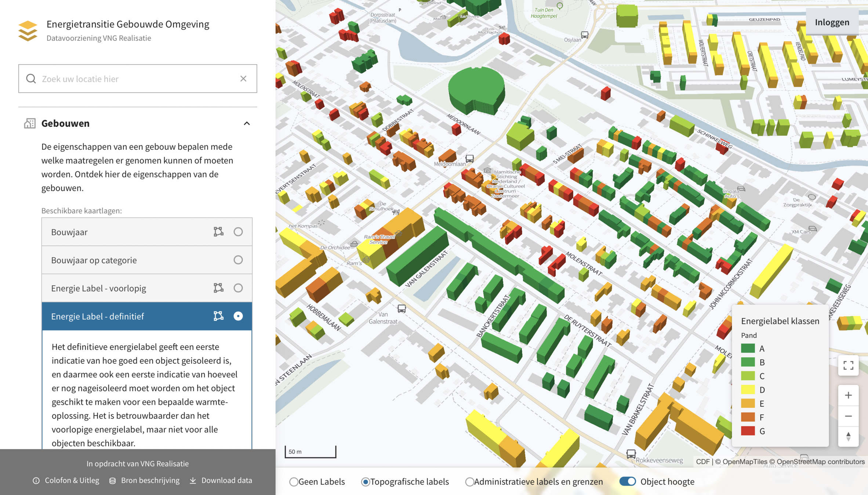Image resolution: width=868 pixels, height=495 pixels.
Task: Click polygon icon on Energie Label - definitief
Action: pyautogui.click(x=218, y=316)
